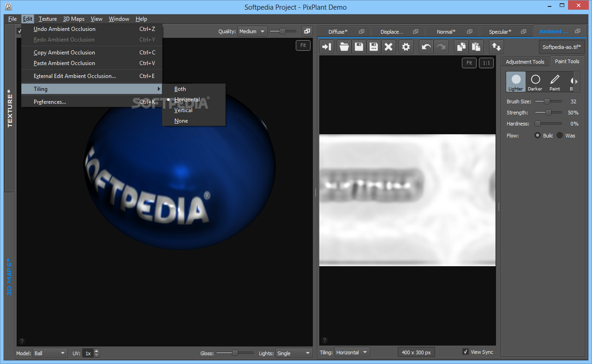
Task: Choose None in the Tiling submenu
Action: tap(194, 121)
